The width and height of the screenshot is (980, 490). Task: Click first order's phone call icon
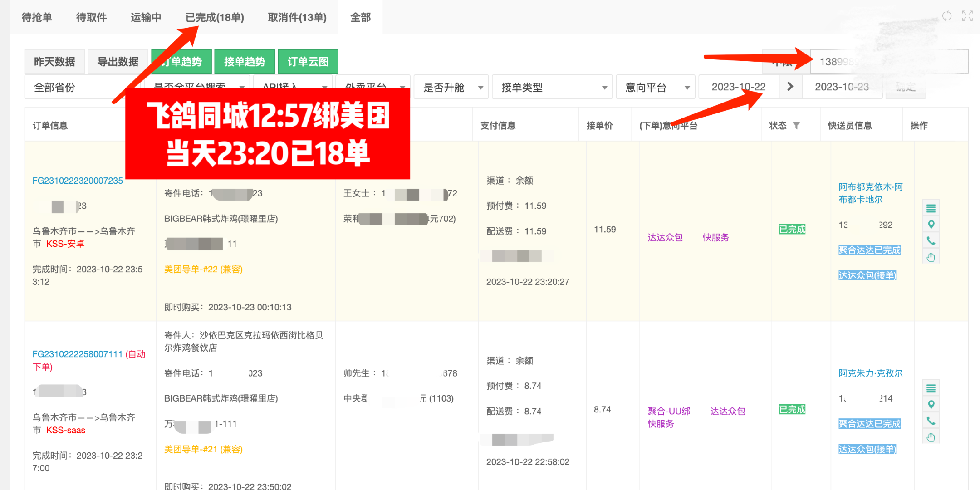click(931, 241)
